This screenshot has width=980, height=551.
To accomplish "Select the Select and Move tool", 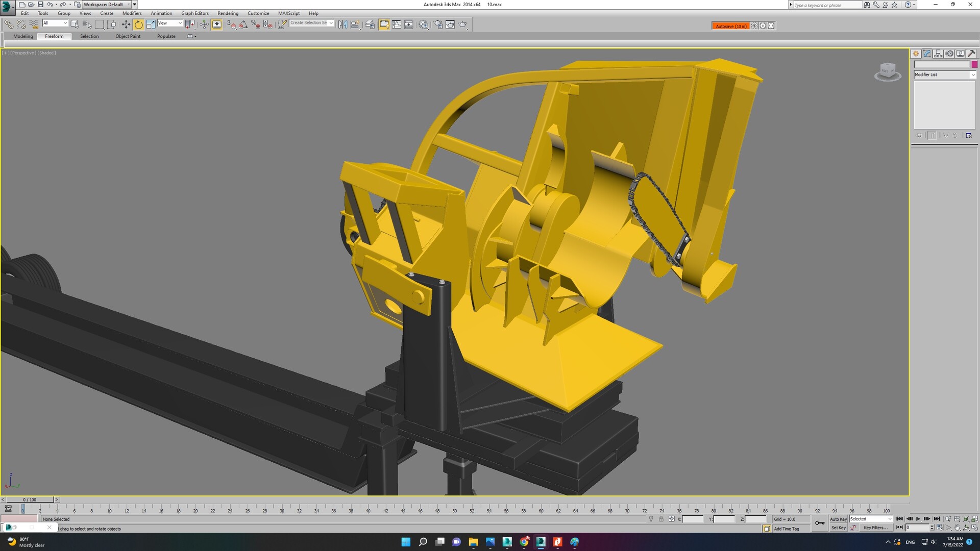I will tap(125, 24).
